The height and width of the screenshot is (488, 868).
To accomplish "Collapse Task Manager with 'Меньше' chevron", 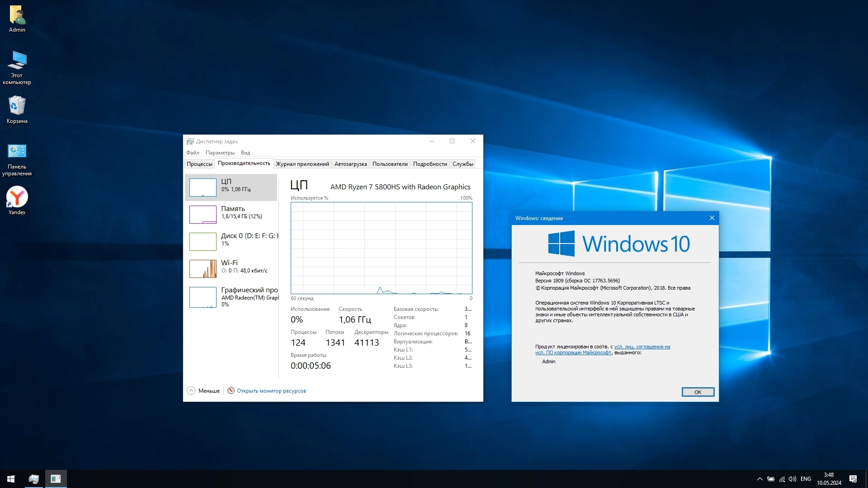I will click(191, 391).
